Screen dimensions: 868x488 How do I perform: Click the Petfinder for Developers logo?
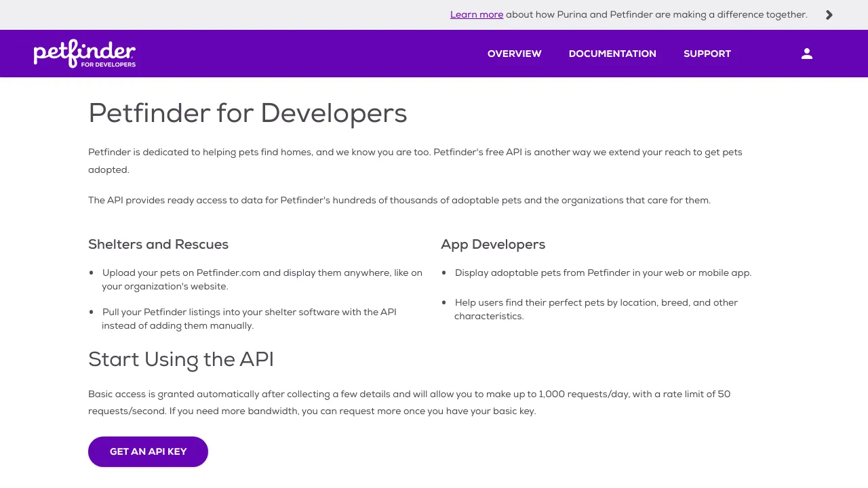85,54
